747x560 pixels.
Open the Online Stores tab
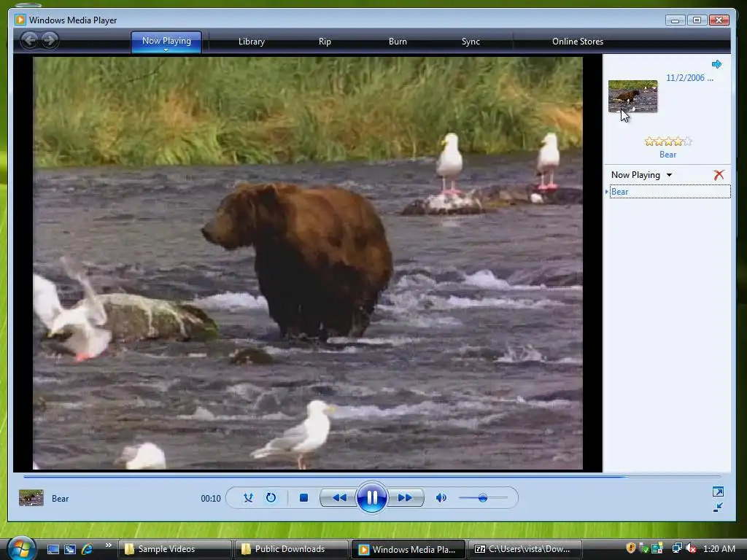[x=578, y=42]
